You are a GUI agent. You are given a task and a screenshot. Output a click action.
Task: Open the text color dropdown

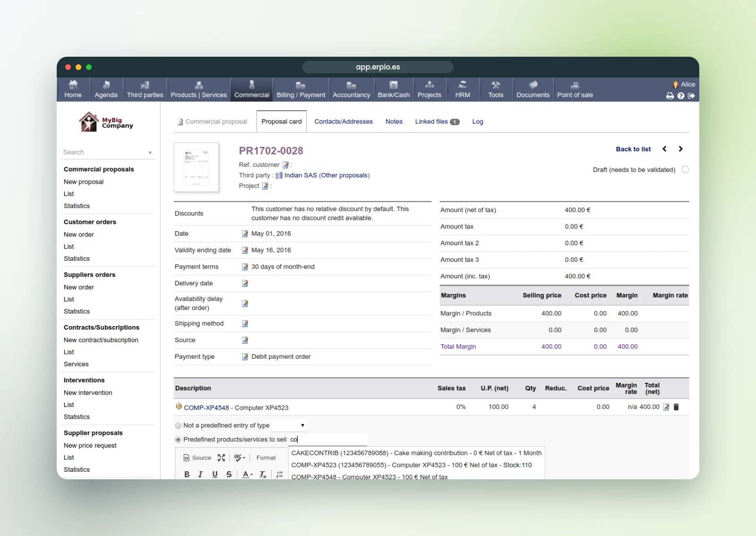(248, 474)
